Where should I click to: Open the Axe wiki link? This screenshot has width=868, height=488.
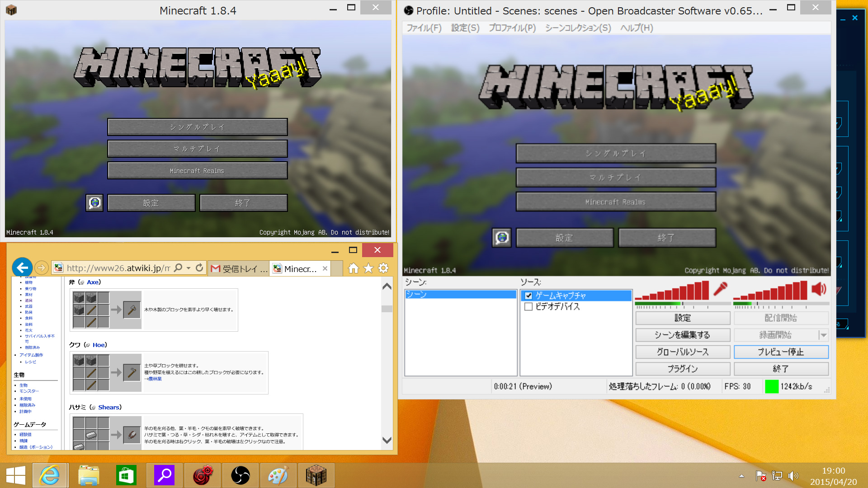93,282
